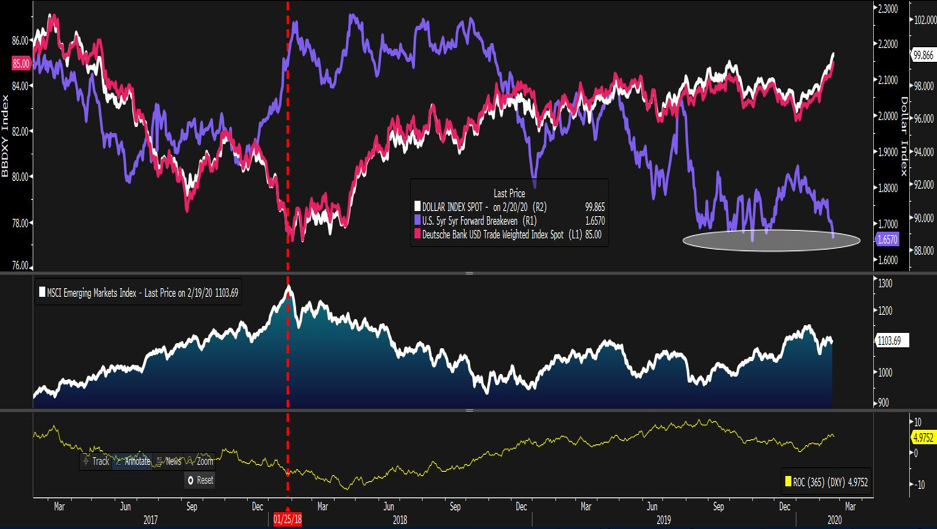Click the 2017 year label
The image size is (937, 529).
pos(151,520)
